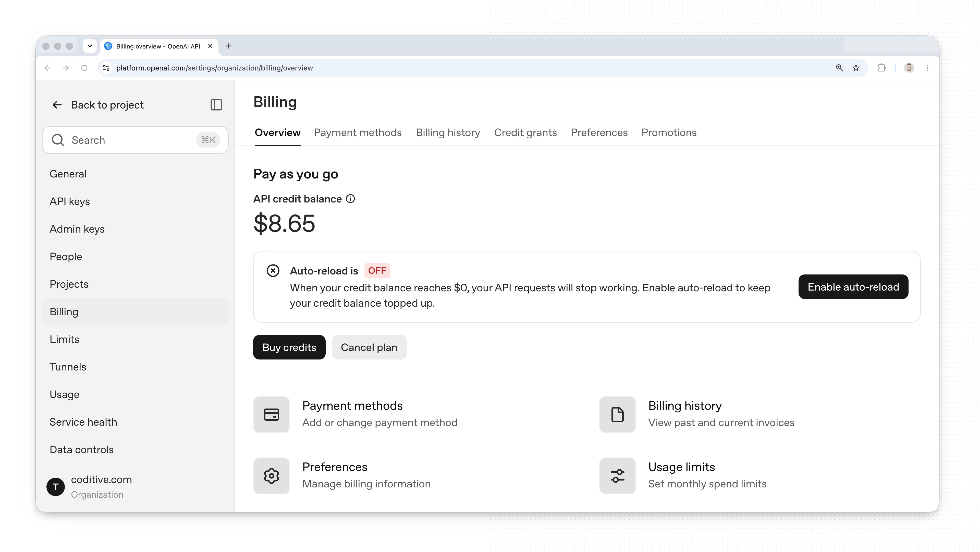The width and height of the screenshot is (980, 552).
Task: Open Tunnels in the sidebar
Action: pyautogui.click(x=136, y=367)
